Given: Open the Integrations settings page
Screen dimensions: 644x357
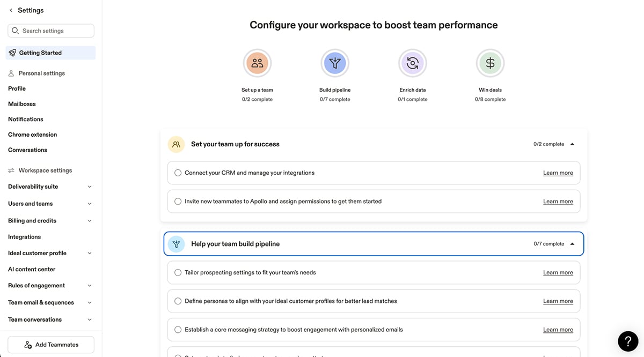Looking at the screenshot, I should tap(24, 236).
